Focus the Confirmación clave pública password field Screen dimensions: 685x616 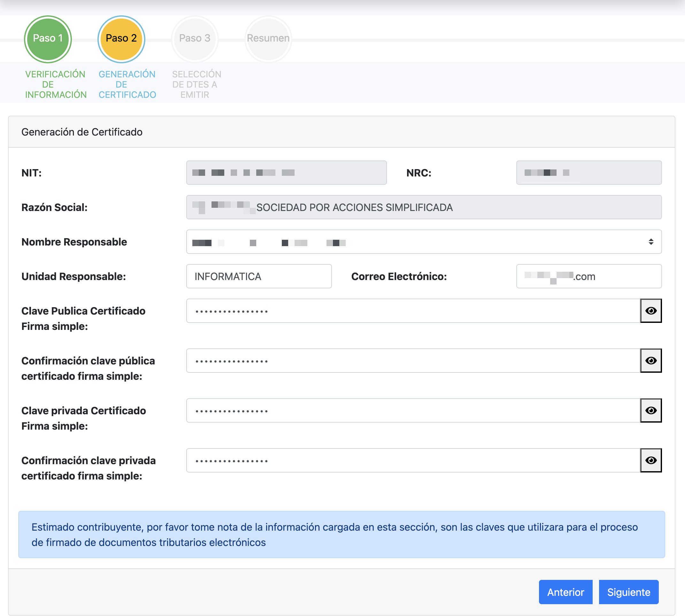pyautogui.click(x=413, y=361)
